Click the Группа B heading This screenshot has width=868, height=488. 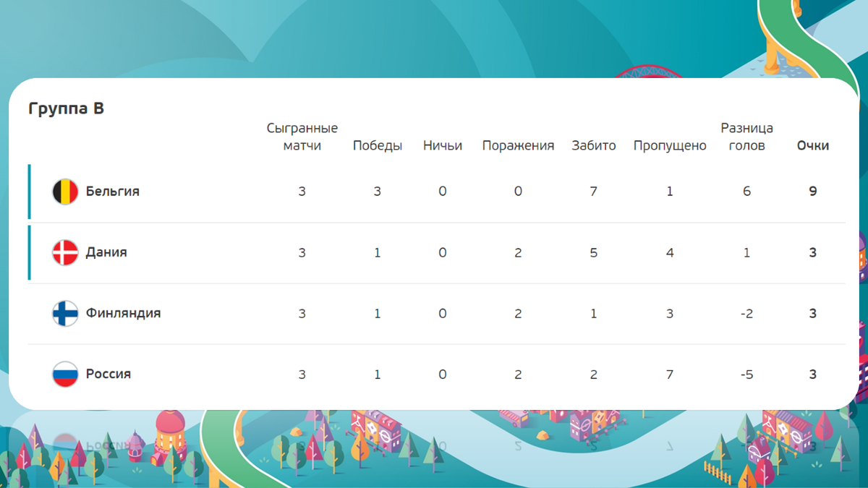click(x=67, y=108)
